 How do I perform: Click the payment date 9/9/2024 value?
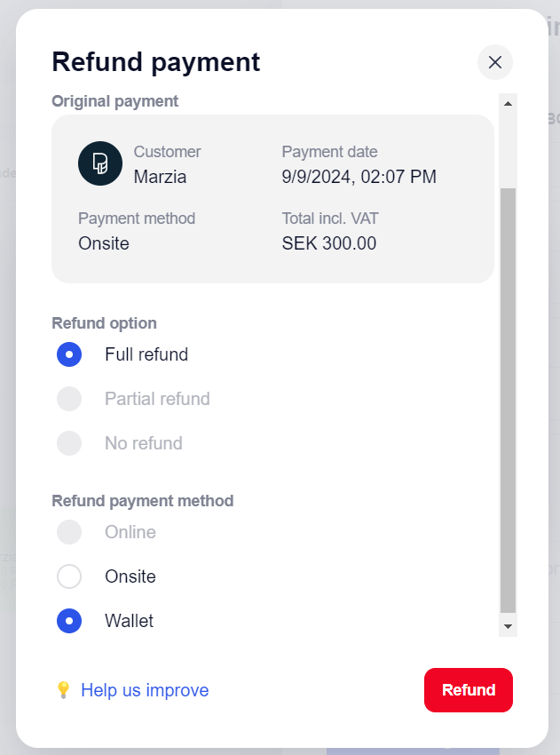point(359,177)
